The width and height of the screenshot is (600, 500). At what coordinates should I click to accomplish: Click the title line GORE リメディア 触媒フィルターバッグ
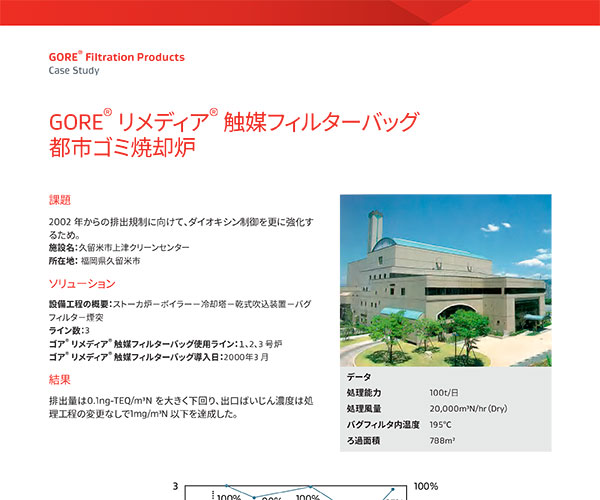234,122
